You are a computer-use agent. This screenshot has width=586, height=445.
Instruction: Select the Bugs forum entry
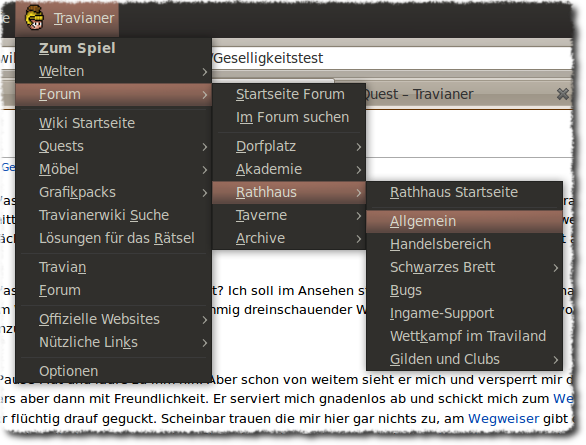465,291
